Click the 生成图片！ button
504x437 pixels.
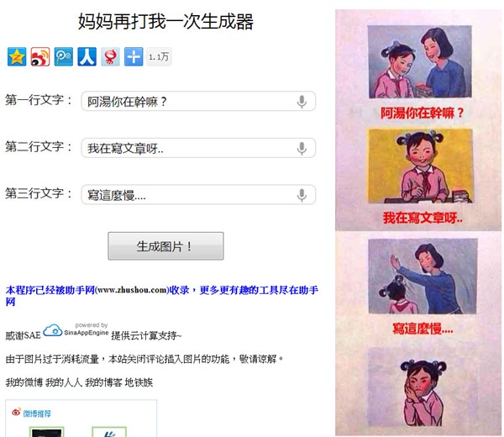point(165,246)
